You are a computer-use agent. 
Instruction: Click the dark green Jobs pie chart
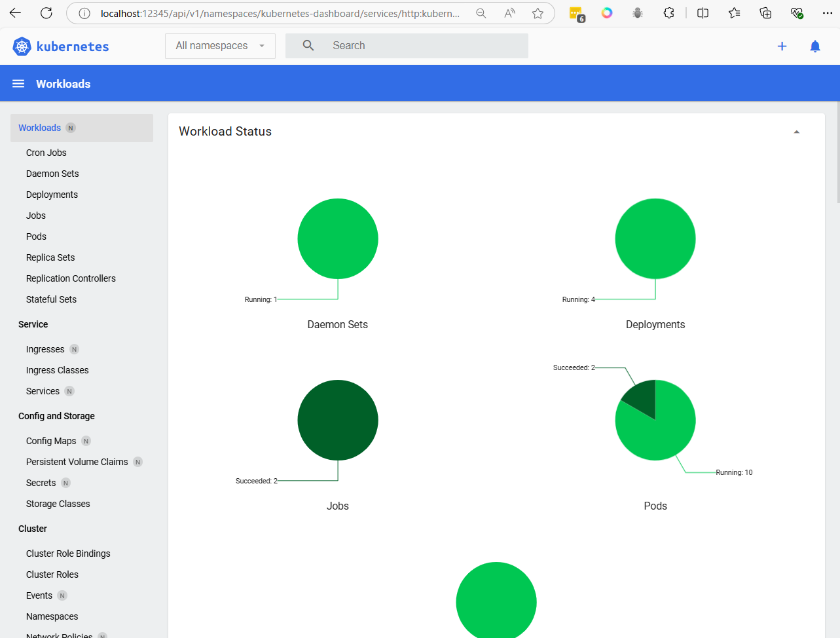(338, 420)
